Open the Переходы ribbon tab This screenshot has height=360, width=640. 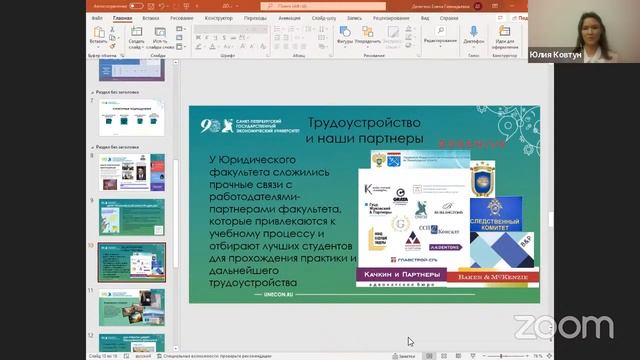point(255,18)
